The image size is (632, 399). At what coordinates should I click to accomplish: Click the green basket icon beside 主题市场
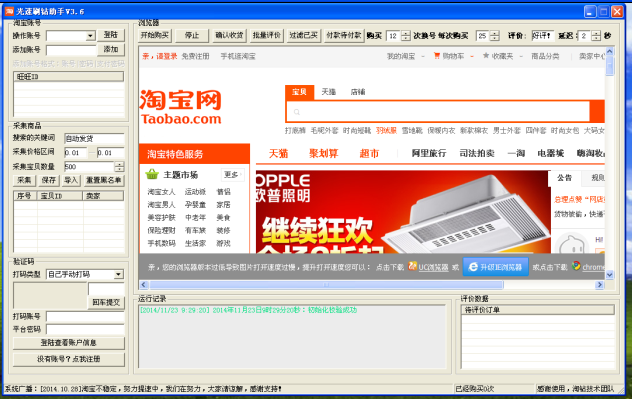[152, 174]
